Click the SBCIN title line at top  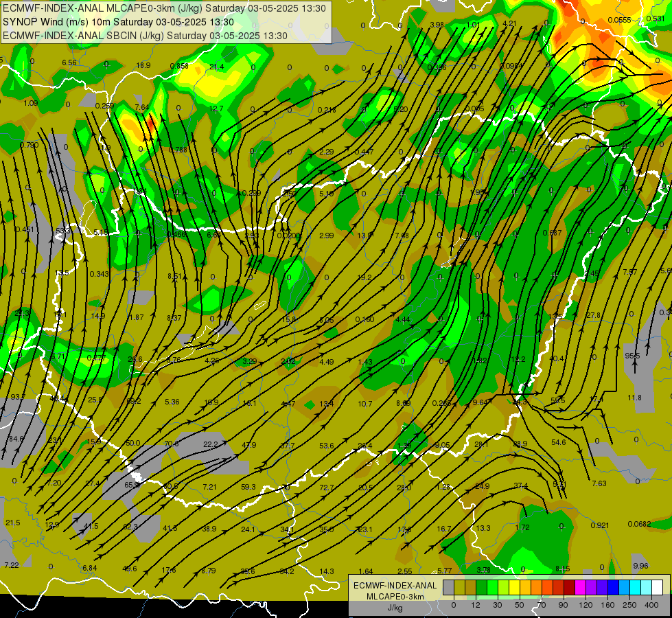click(x=145, y=36)
